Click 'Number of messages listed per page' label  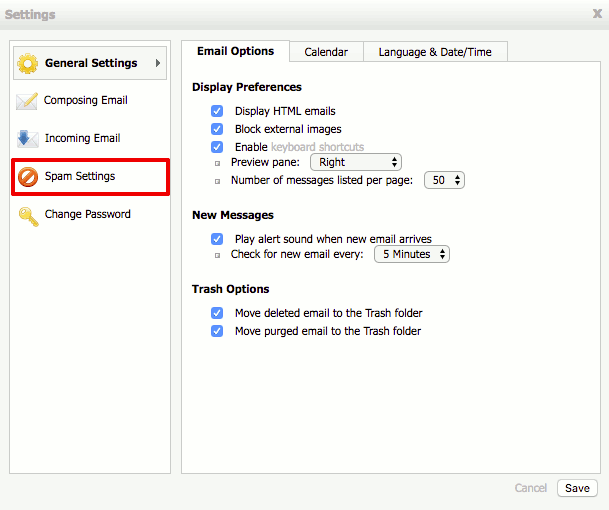point(322,180)
